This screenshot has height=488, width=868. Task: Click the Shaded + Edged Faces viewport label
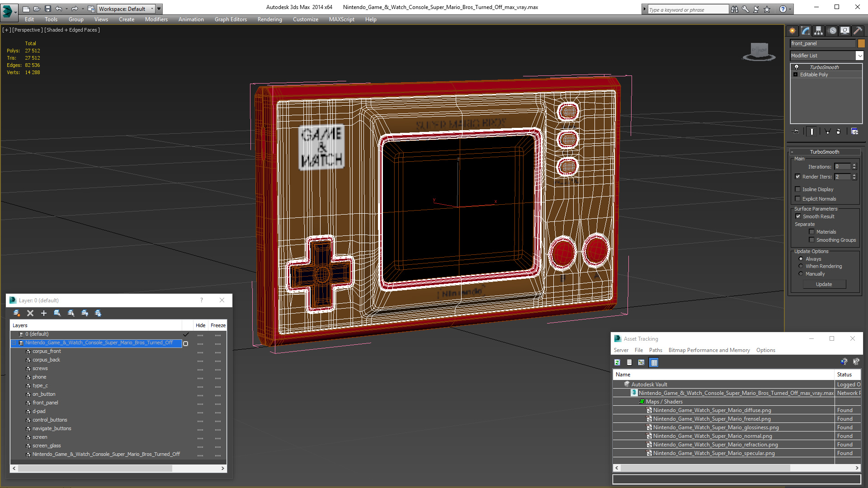coord(72,30)
